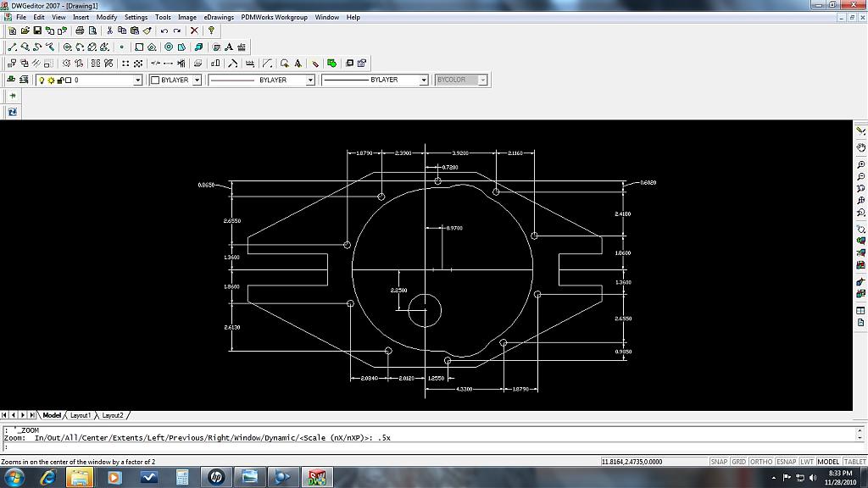Click the Cut scissors icon
Viewport: 868px width, 488px height.
[109, 30]
